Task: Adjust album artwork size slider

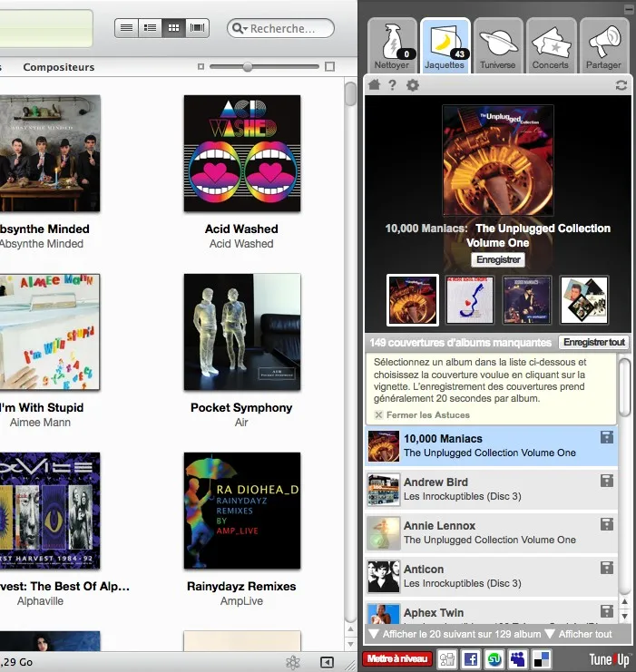Action: tap(248, 67)
